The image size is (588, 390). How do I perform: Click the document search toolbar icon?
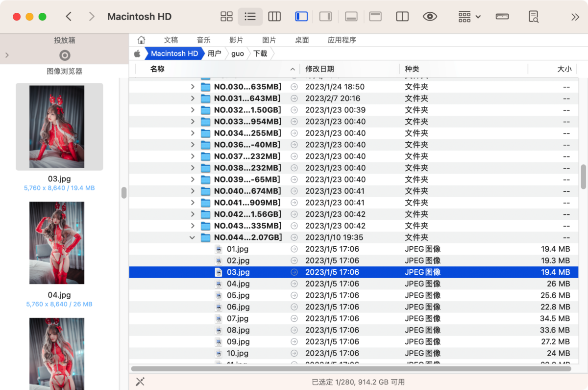(x=534, y=17)
